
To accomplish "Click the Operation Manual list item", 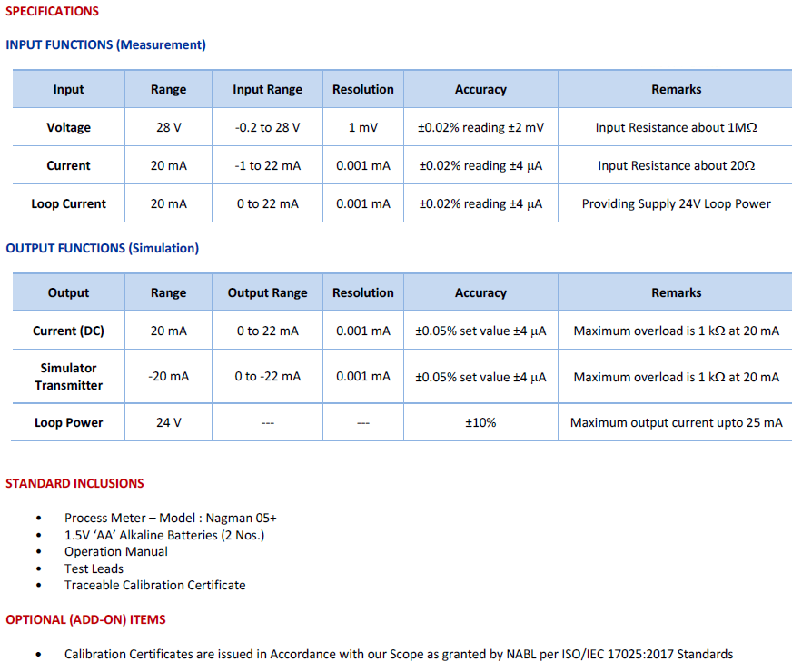I will coord(115,552).
